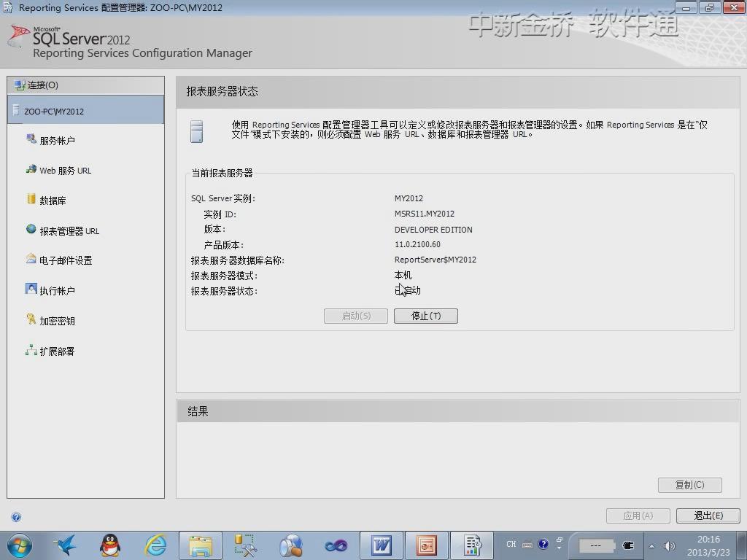
Task: Select the ZOO-PC\MY2012 server node
Action: (x=86, y=111)
